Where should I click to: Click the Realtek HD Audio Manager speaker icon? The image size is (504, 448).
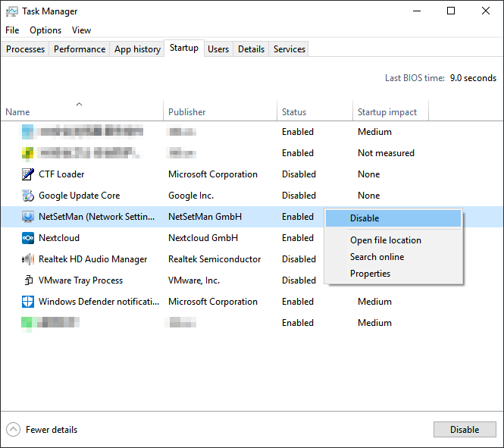[x=27, y=259]
